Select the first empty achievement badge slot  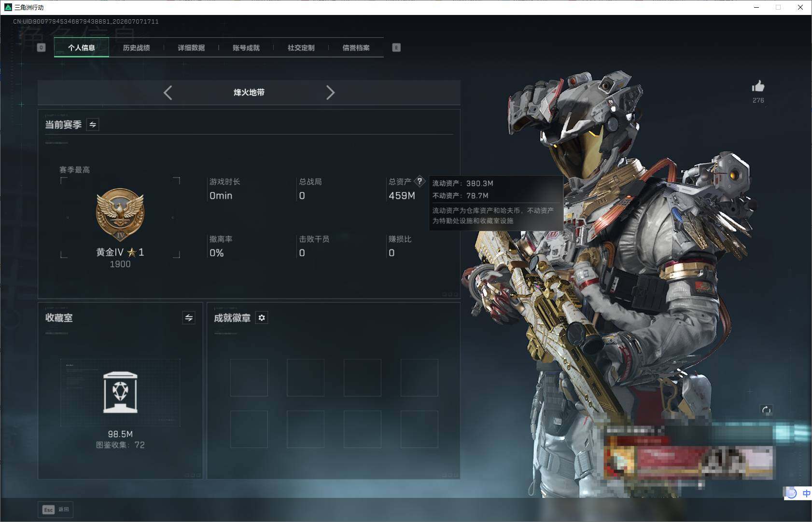tap(249, 378)
